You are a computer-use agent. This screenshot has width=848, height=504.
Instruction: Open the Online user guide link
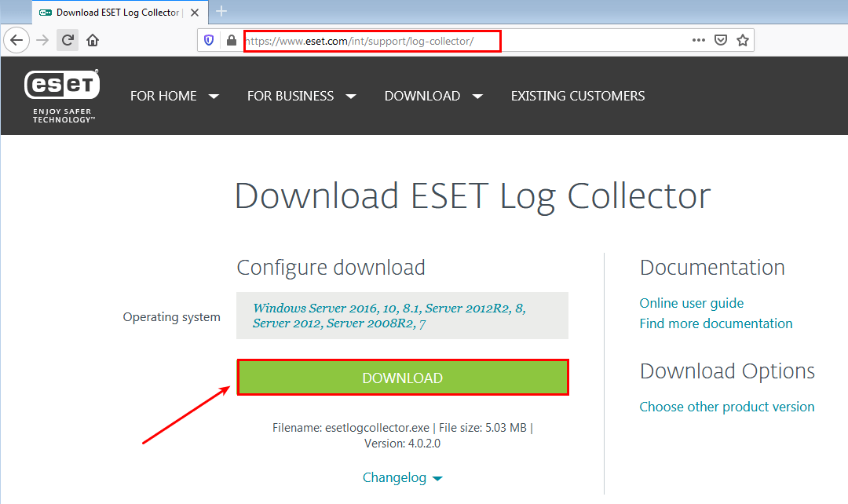coord(691,302)
